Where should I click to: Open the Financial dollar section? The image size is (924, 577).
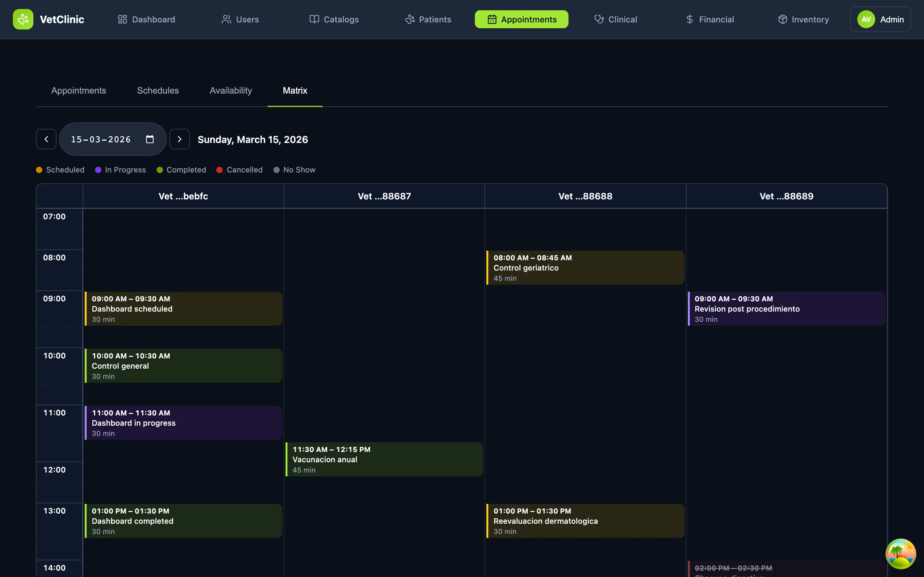pos(709,20)
